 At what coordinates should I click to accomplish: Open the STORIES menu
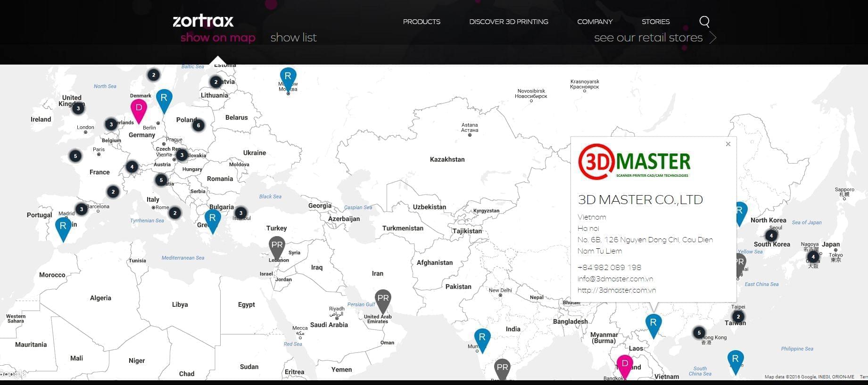tap(655, 22)
